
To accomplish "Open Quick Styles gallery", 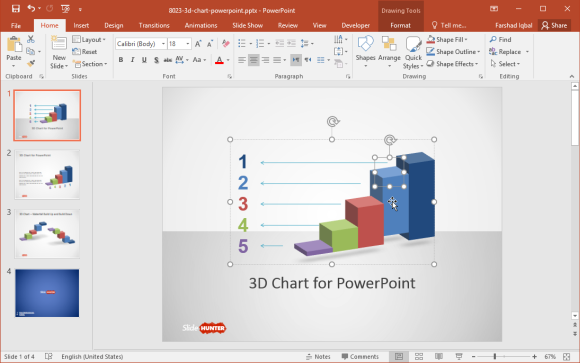I will [x=413, y=53].
